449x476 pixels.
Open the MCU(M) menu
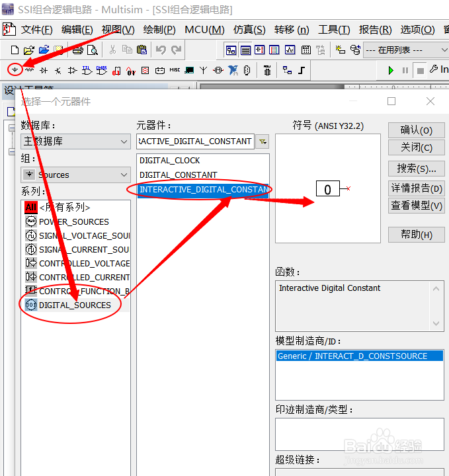pos(204,30)
